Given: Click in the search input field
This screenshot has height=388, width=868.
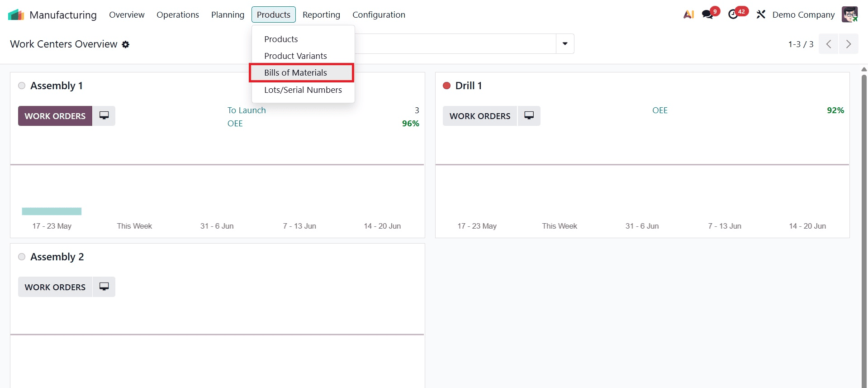Looking at the screenshot, I should click(x=455, y=44).
